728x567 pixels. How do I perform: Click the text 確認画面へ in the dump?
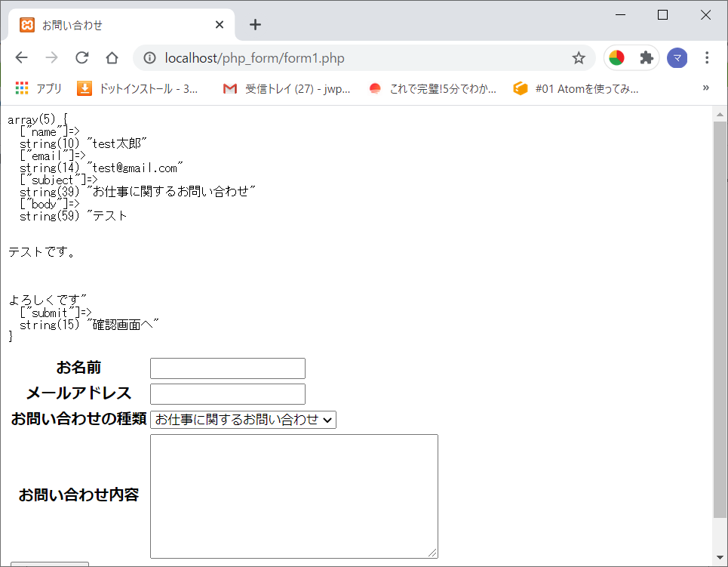(x=122, y=325)
